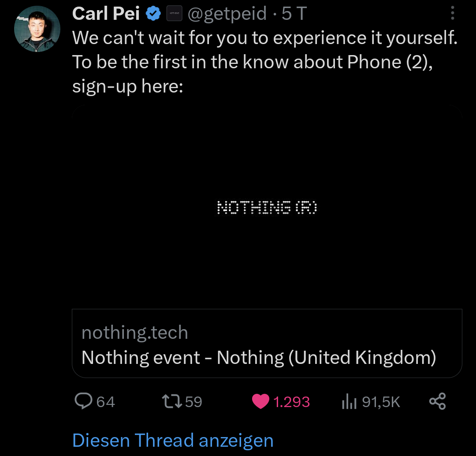Image resolution: width=476 pixels, height=456 pixels.
Task: Click the 1.293 likes count
Action: [291, 402]
